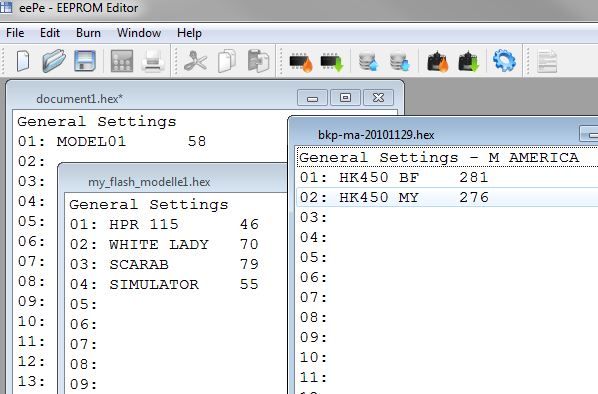Open the File menu
The image size is (598, 394).
(15, 33)
